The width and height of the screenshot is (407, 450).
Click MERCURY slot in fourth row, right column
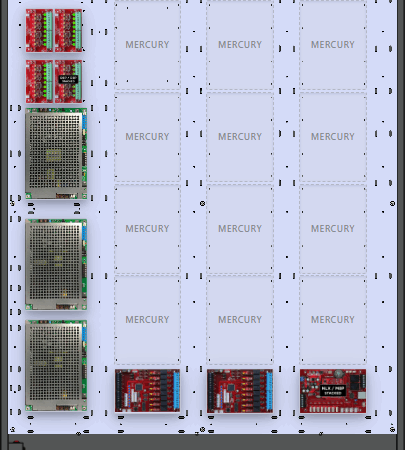(x=333, y=320)
